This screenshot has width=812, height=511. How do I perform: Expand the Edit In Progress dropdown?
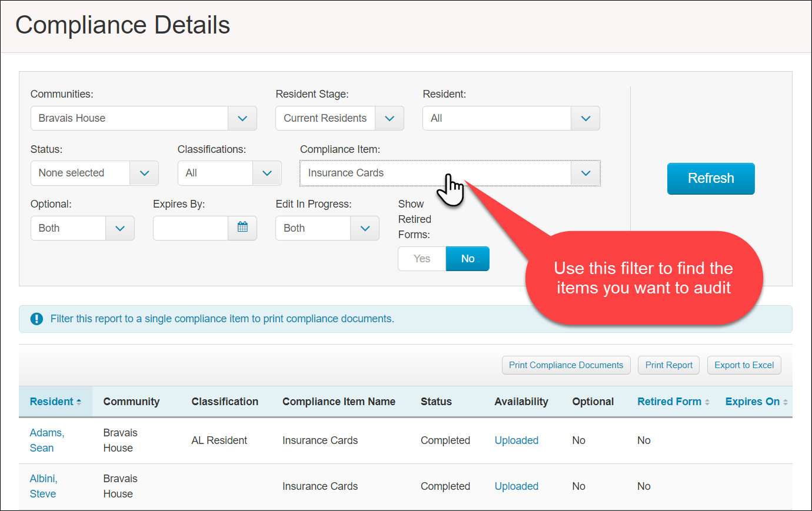365,228
